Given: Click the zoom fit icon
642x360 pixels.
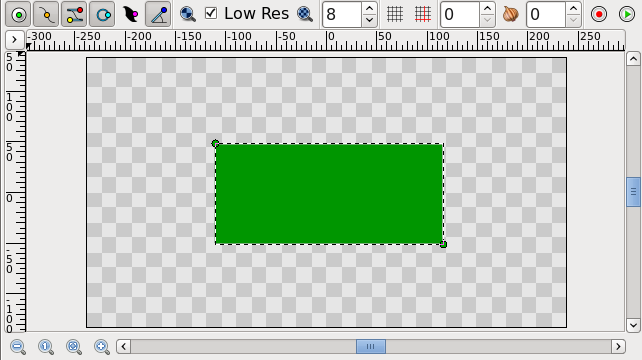Looking at the screenshot, I should click(x=74, y=347).
